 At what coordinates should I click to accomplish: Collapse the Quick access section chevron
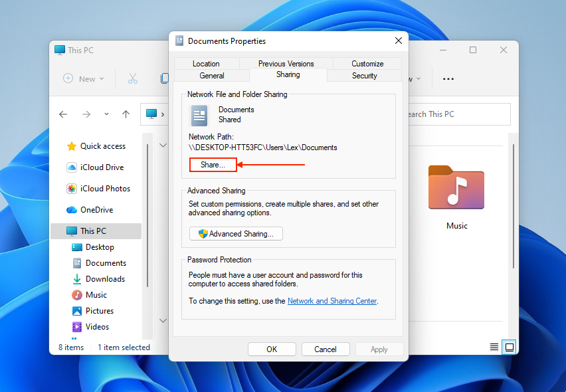point(163,144)
